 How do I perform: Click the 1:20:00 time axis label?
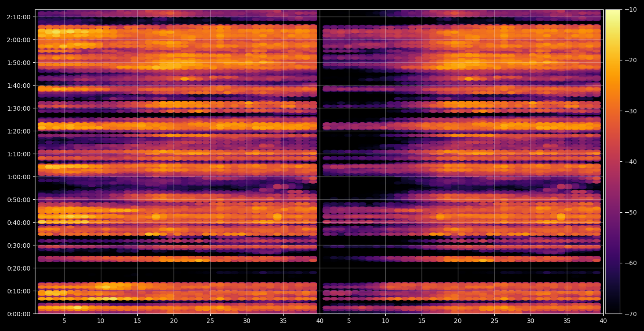(19, 131)
